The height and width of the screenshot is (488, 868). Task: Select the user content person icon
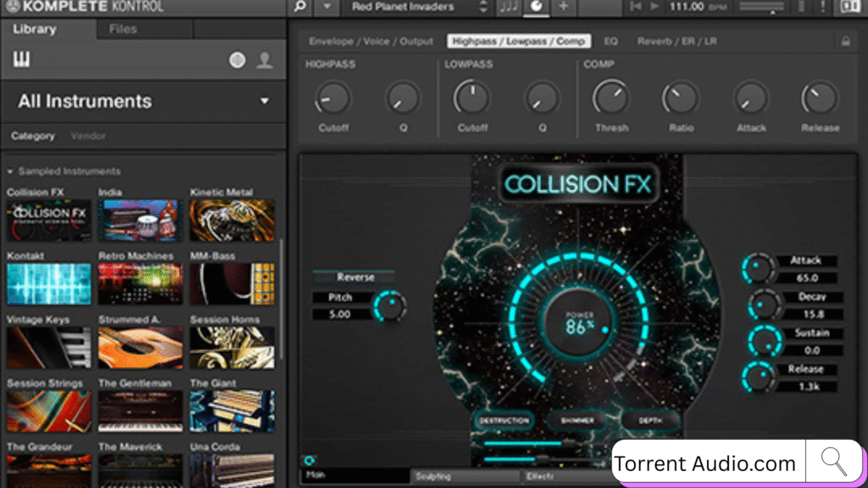(265, 60)
